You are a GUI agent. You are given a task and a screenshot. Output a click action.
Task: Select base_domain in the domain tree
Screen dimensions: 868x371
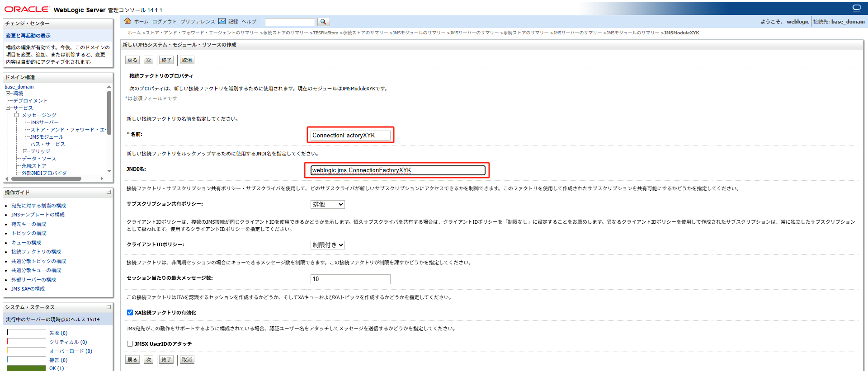coord(19,87)
